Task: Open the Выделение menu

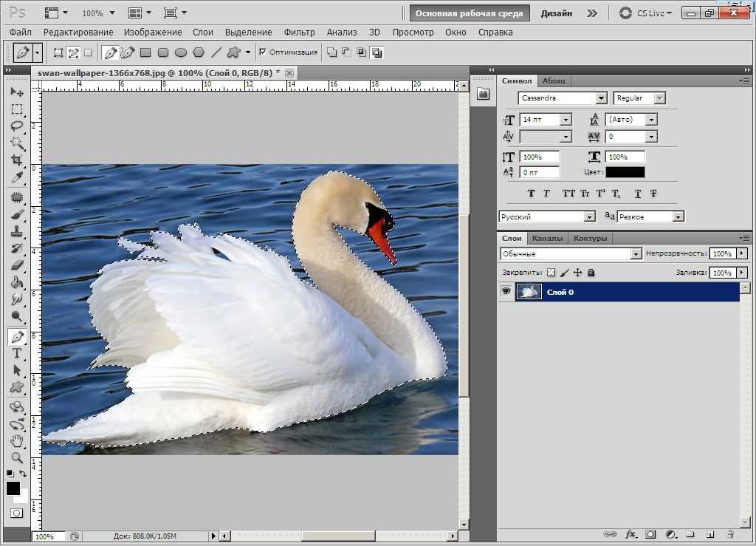Action: (248, 33)
